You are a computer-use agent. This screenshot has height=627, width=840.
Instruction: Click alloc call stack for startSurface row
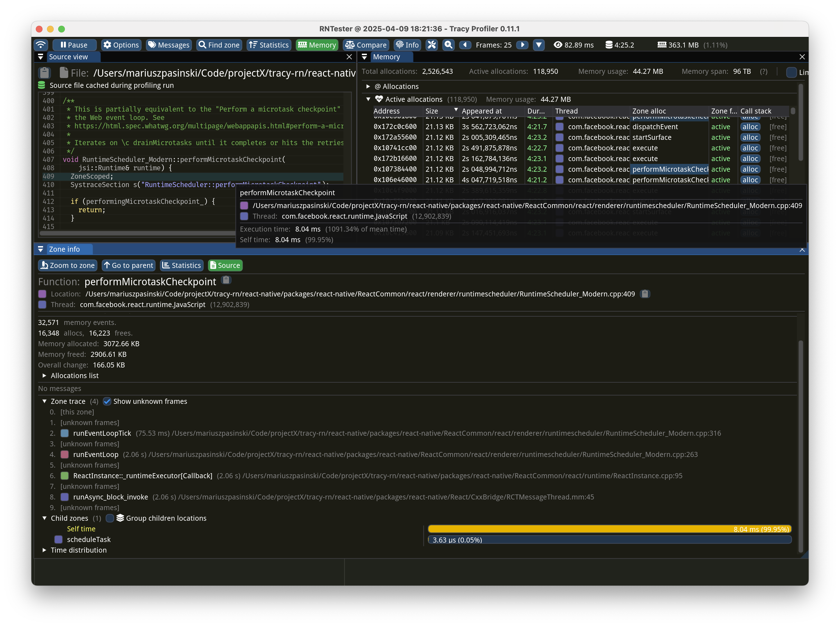pyautogui.click(x=750, y=137)
